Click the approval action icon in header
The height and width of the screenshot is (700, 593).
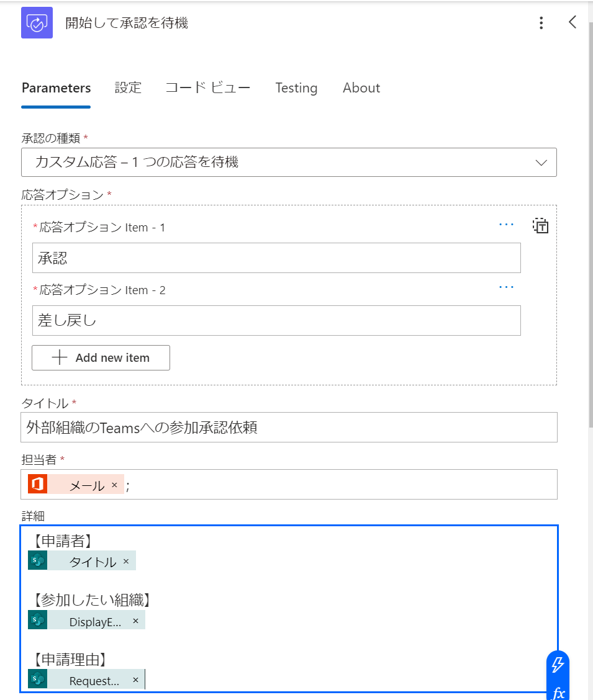pyautogui.click(x=37, y=23)
